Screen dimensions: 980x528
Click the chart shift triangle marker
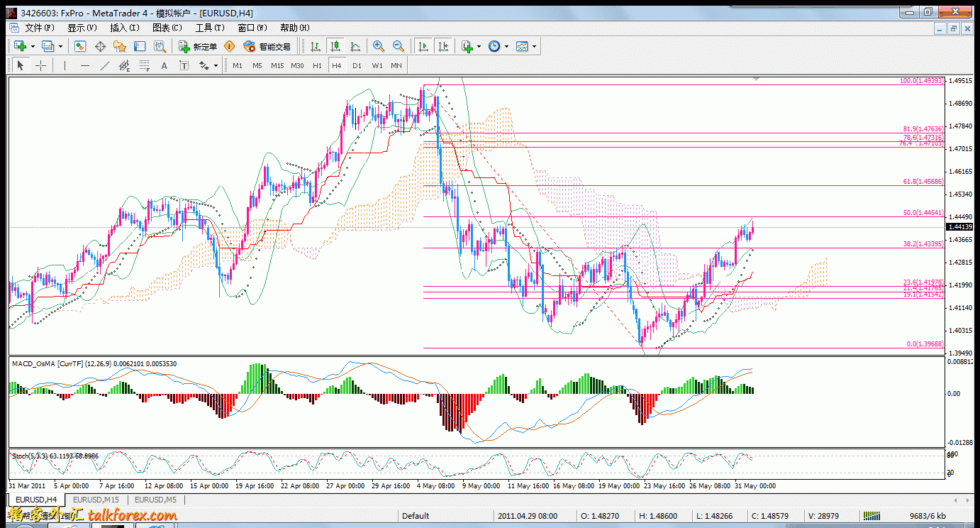pos(757,80)
